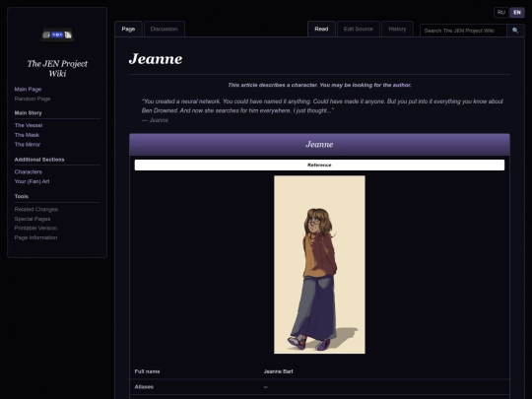This screenshot has height=399, width=532.
Task: Click the wiki search input field
Action: tap(463, 31)
